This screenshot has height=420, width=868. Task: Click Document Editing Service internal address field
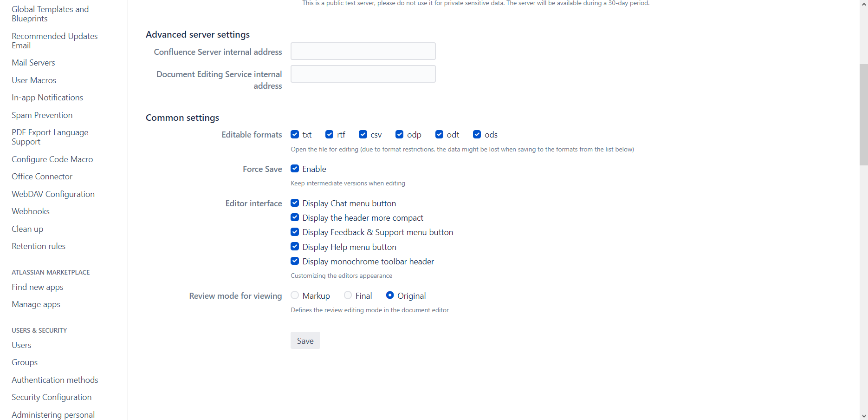point(363,74)
